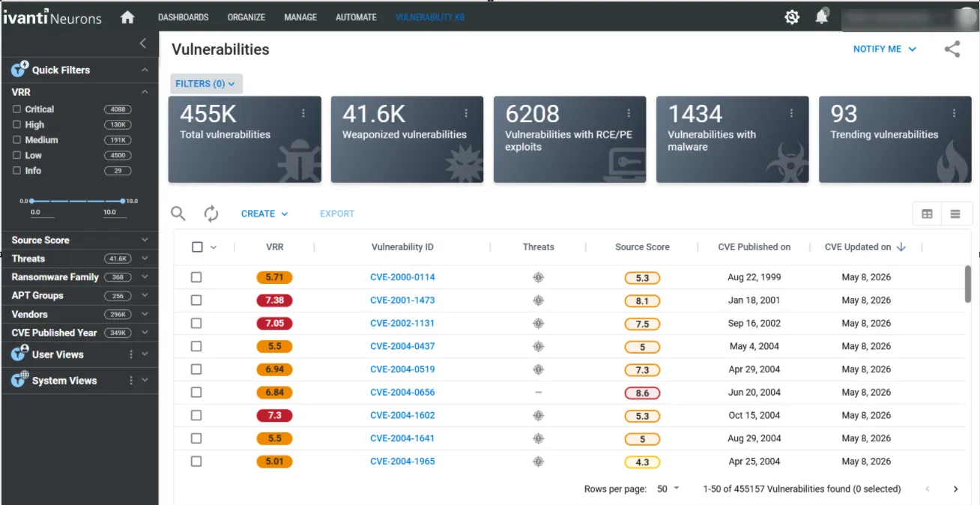Open CVE-2004-0656 details link

402,393
